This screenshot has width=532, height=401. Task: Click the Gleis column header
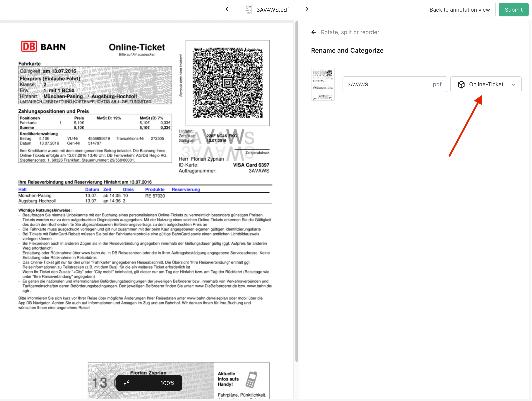(128, 189)
